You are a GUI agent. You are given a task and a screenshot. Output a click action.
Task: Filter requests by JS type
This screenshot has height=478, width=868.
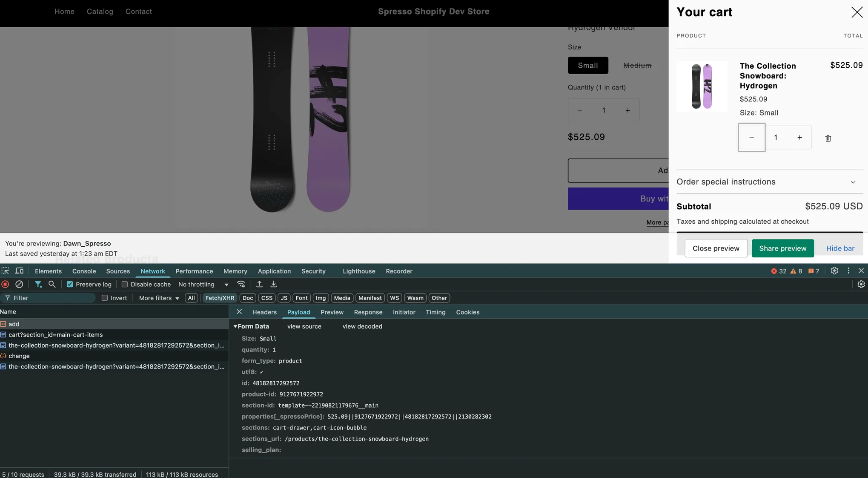click(284, 298)
